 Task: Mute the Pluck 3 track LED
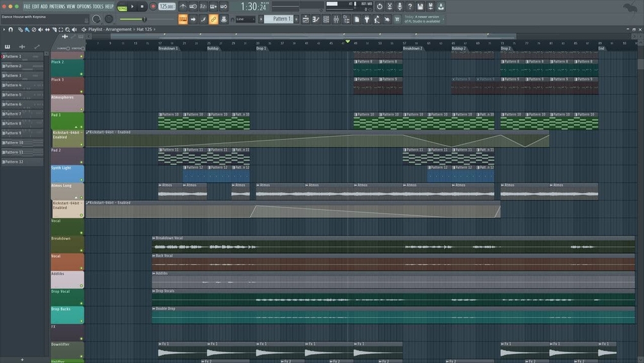[81, 92]
